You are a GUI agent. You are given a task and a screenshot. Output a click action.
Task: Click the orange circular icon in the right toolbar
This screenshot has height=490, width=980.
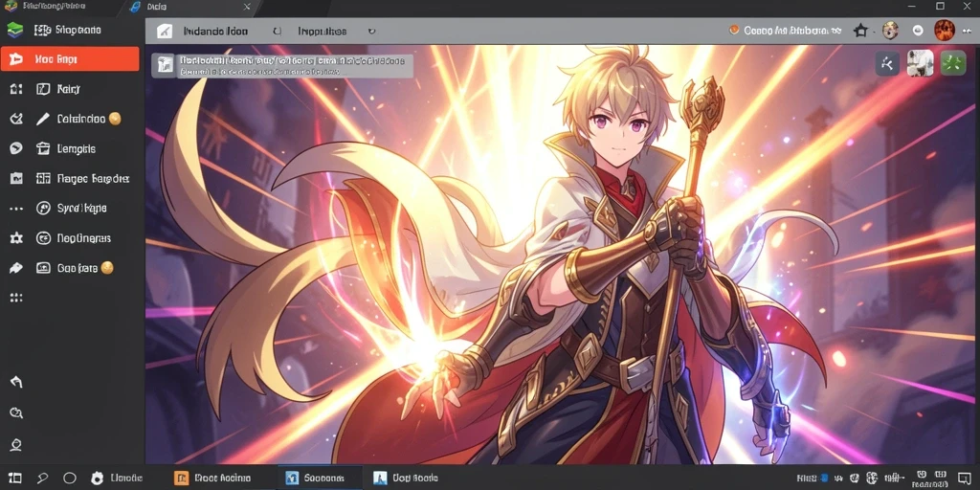[734, 30]
